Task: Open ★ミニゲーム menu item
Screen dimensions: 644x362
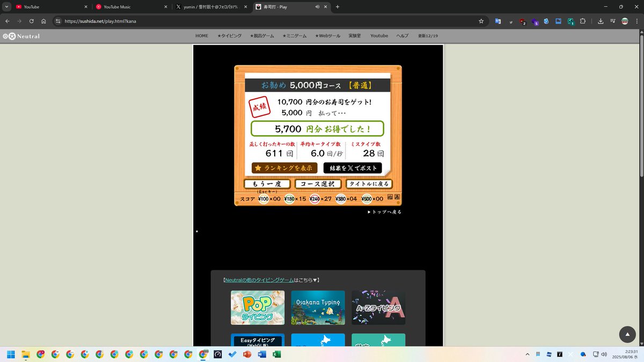Action: [x=295, y=36]
